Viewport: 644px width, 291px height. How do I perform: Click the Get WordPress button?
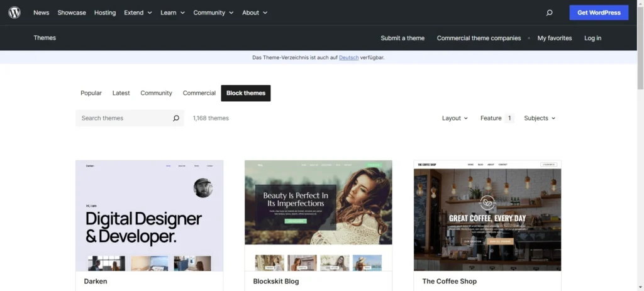click(x=599, y=13)
